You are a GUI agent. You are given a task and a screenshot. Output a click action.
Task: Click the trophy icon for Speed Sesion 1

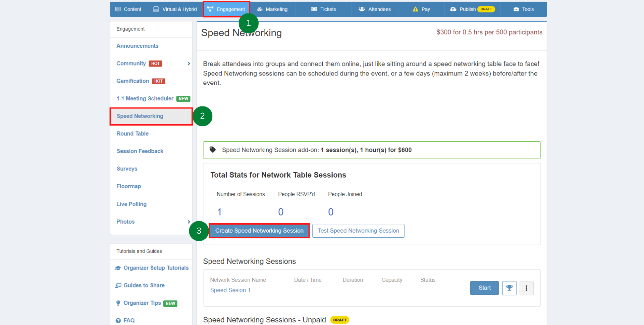point(509,288)
